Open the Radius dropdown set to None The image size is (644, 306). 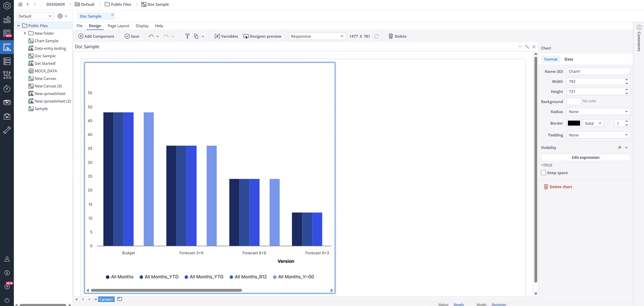coord(598,111)
